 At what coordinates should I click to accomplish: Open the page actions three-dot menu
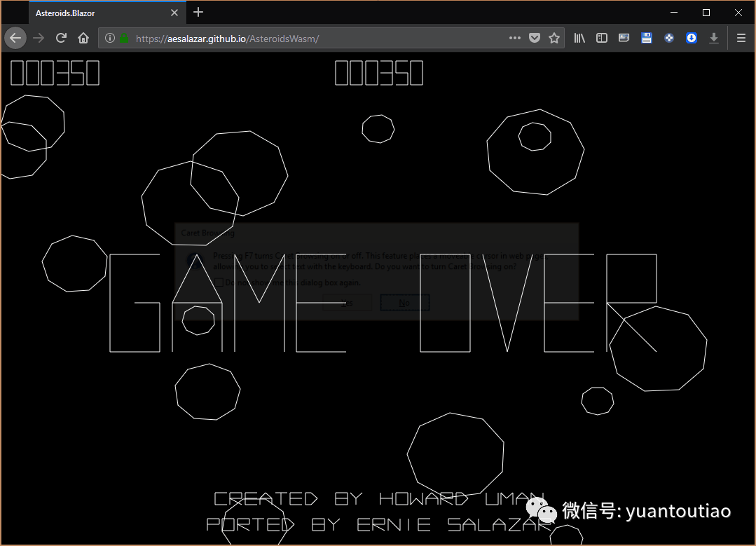point(514,38)
